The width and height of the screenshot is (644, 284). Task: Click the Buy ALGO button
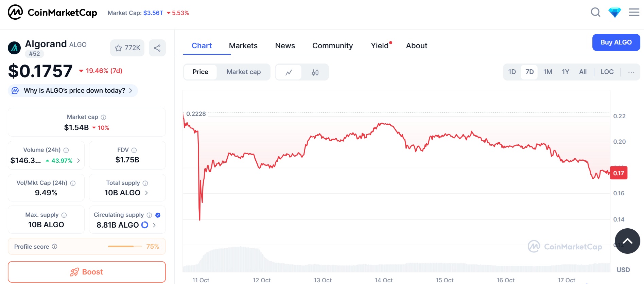pos(616,42)
